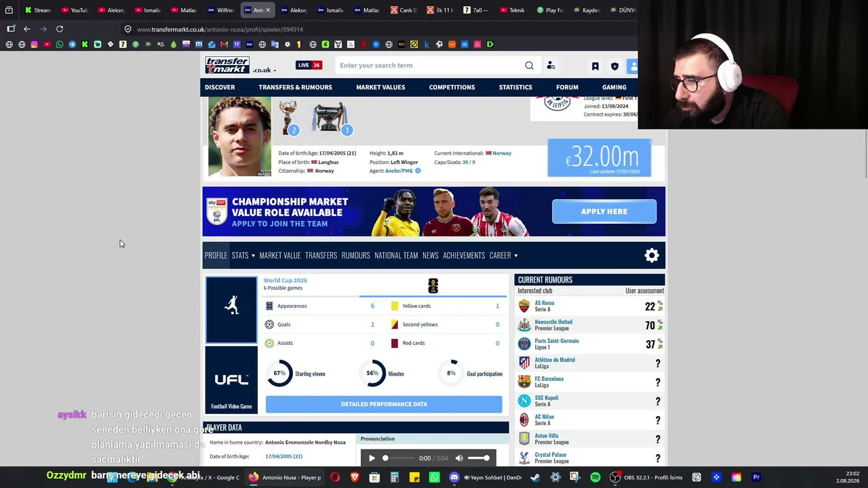Click the World Cup 2026 trophy icon

433,285
